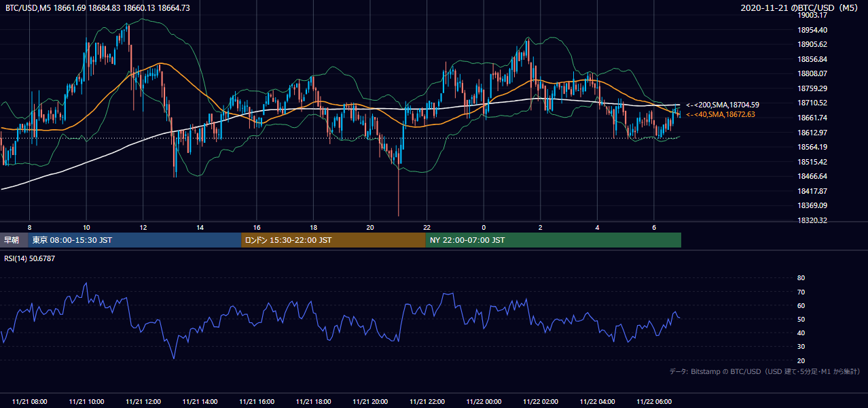868x408 pixels.
Task: Click hour tick 0 under price chart
Action: (484, 227)
